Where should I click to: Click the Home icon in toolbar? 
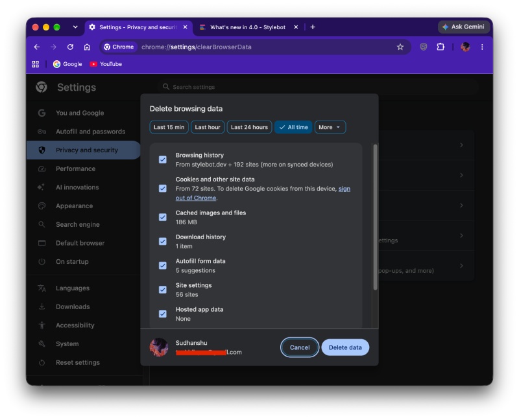point(87,47)
